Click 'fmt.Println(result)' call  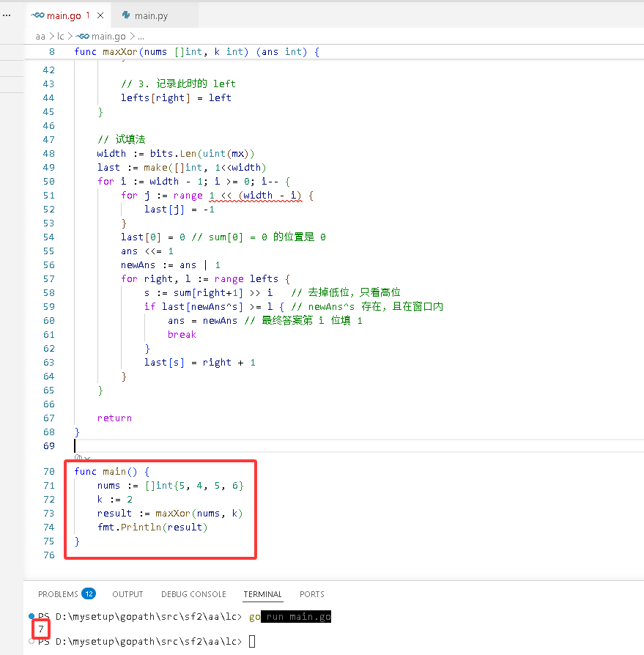click(x=152, y=528)
